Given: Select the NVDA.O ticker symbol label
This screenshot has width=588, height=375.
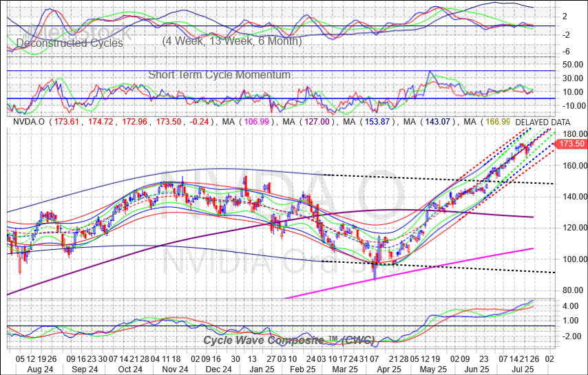Looking at the screenshot, I should coord(28,122).
